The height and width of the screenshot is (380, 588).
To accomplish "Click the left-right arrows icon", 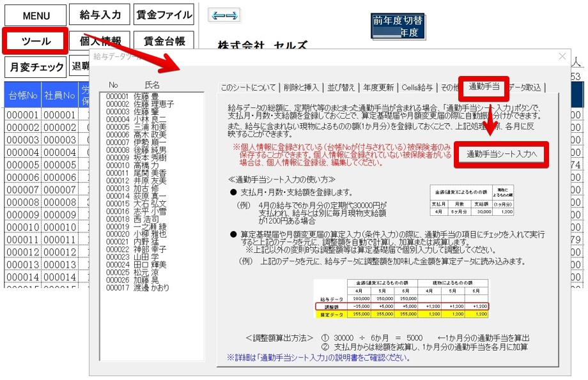I will pyautogui.click(x=224, y=15).
